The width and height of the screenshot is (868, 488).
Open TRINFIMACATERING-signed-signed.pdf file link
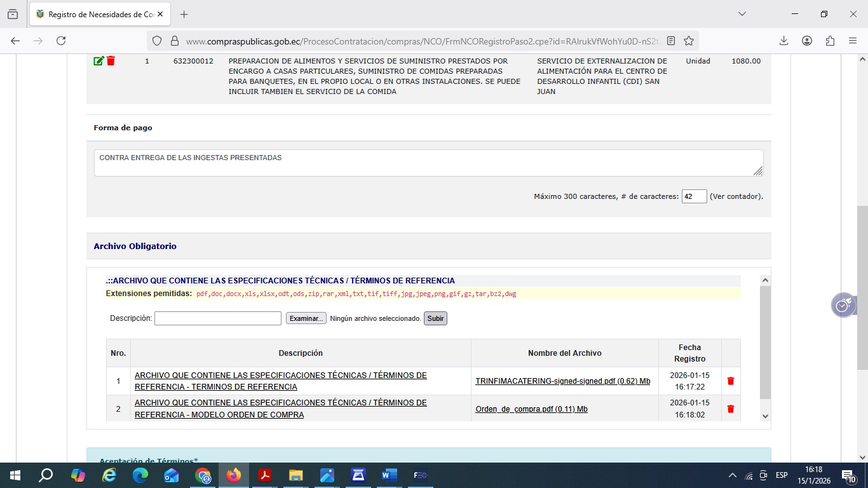562,381
